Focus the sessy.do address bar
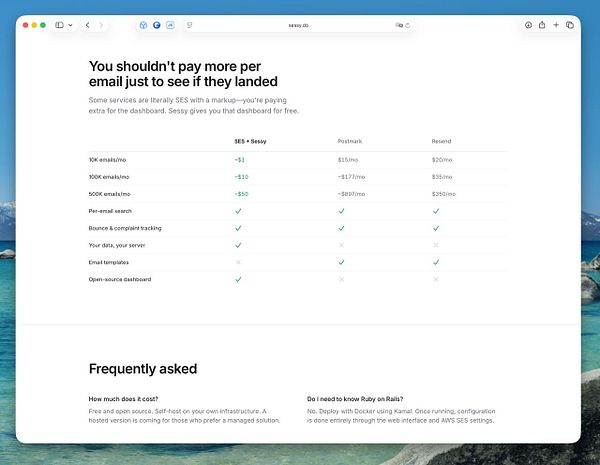The width and height of the screenshot is (600, 465). (298, 25)
